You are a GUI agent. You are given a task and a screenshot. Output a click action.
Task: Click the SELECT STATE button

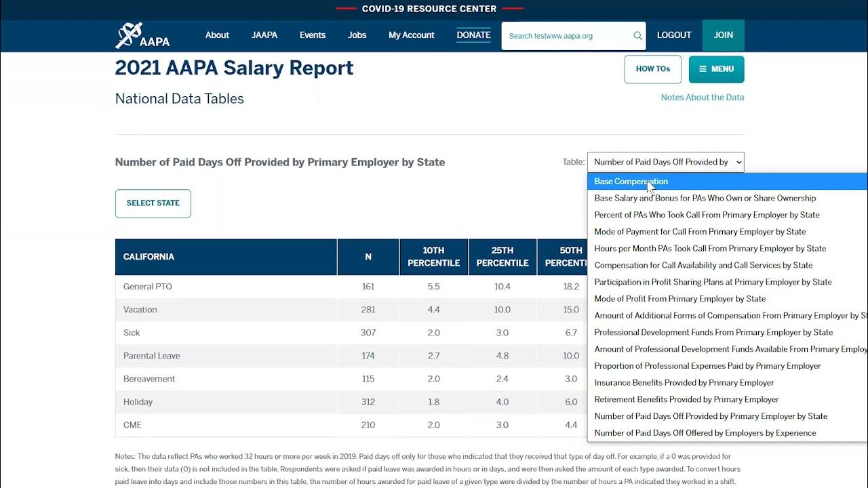pyautogui.click(x=153, y=203)
